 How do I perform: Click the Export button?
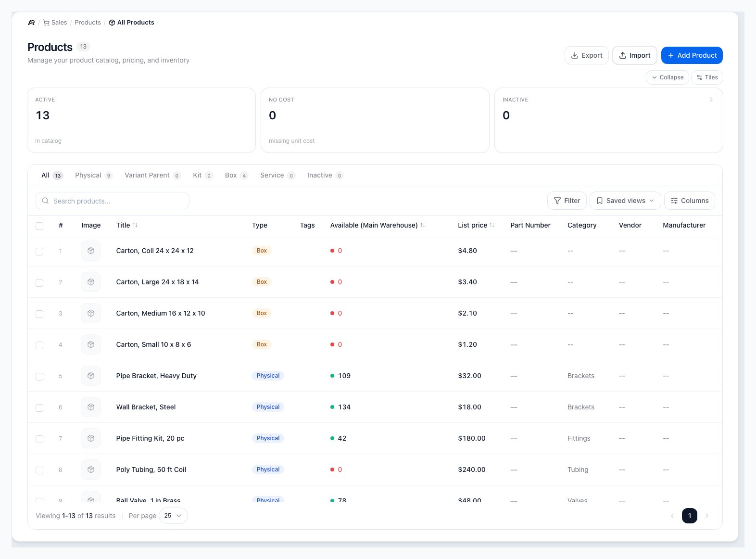[x=587, y=55]
